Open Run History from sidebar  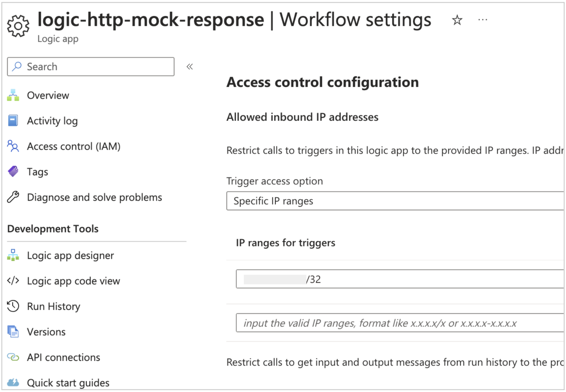[x=53, y=306]
